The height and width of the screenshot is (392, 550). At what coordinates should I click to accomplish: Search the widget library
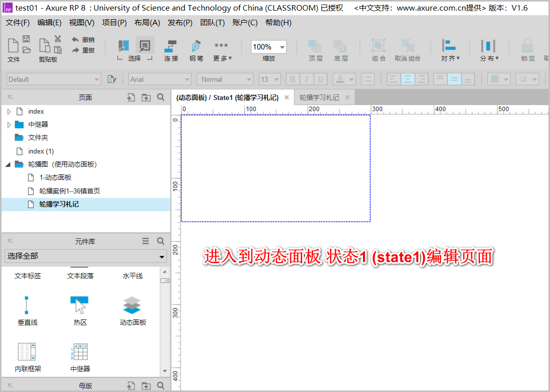(x=161, y=241)
